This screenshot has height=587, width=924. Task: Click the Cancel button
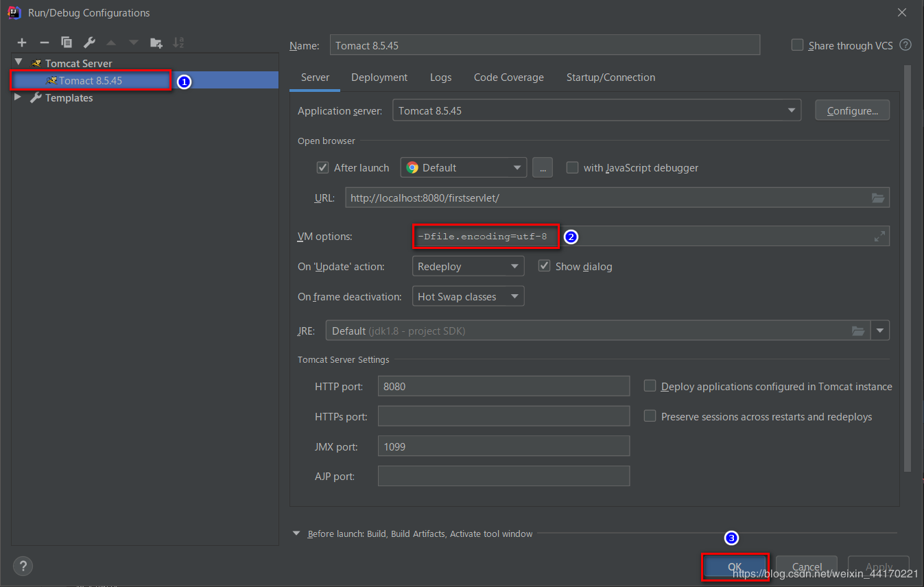(807, 566)
